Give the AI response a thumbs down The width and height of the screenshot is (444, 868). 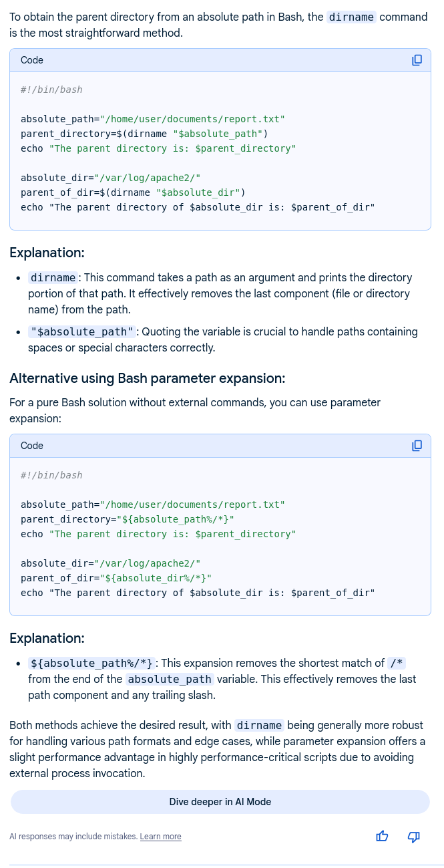[413, 836]
